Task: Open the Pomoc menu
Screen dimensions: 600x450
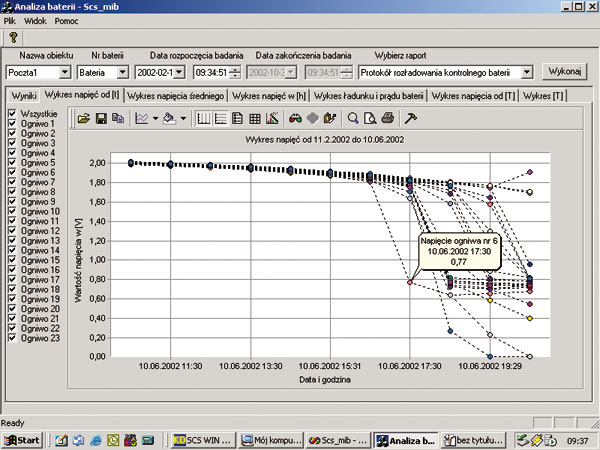Action: click(x=66, y=21)
